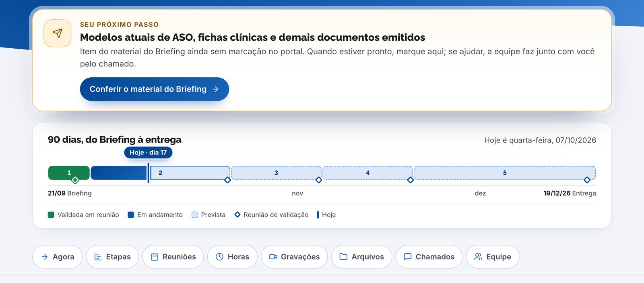Click the text 'Hoje é quarta-feira, 07/10/2026'
Viewport: 644px width, 283px height.
click(x=540, y=140)
